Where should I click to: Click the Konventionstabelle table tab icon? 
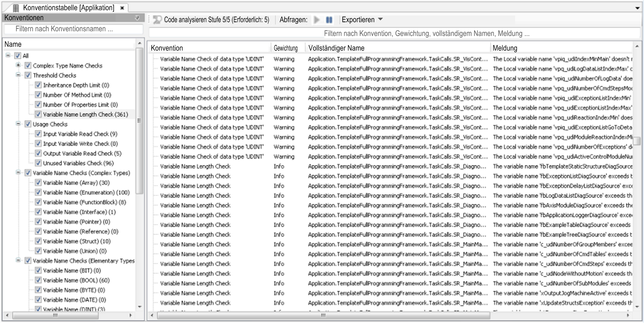(x=16, y=8)
